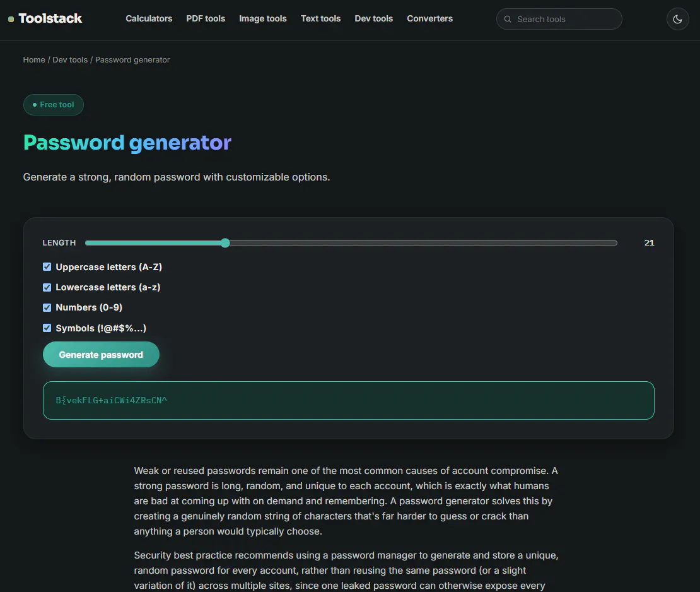Open the PDF tools menu
Image resolution: width=700 pixels, height=592 pixels.
(206, 18)
